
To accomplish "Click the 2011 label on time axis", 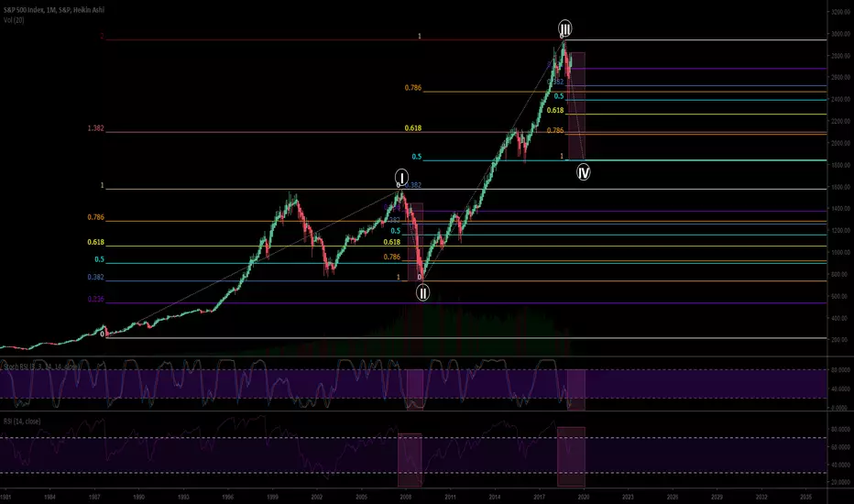I will tap(450, 497).
